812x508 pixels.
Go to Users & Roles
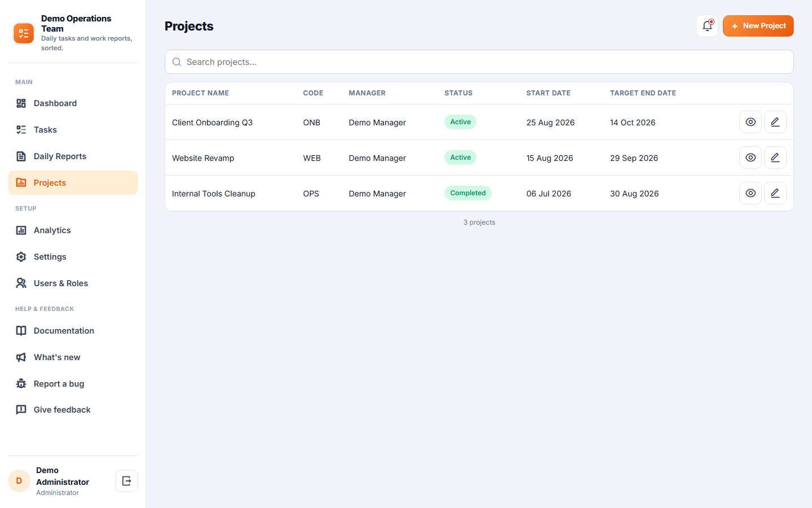[x=73, y=283]
